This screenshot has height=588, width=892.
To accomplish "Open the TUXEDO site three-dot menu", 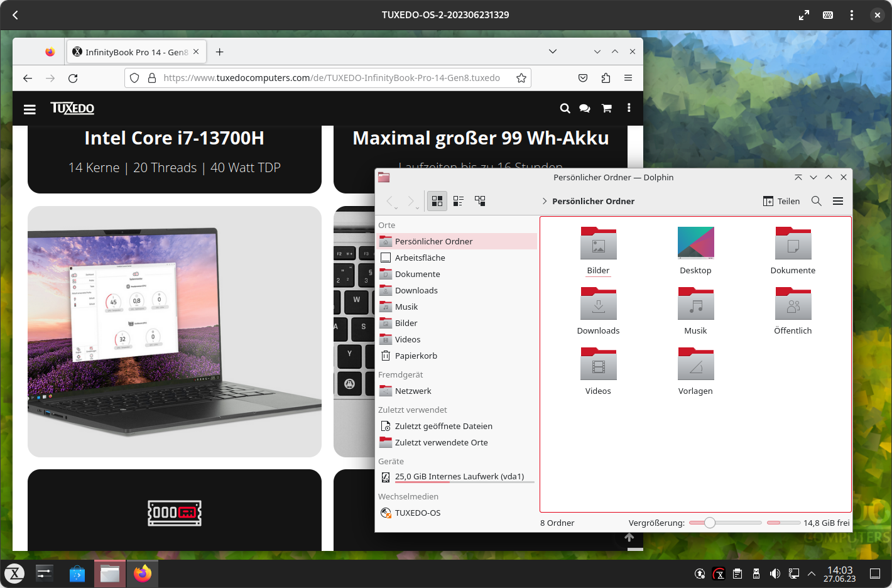I will coord(629,108).
